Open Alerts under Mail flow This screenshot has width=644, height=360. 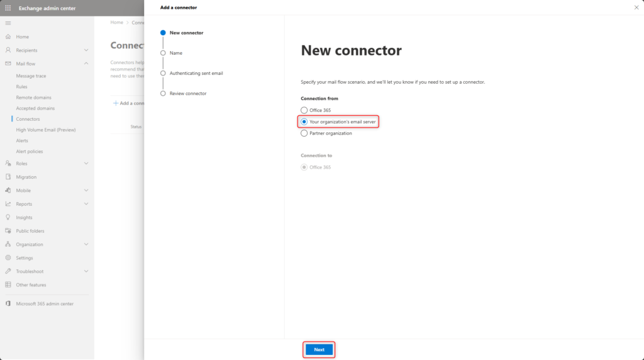(22, 140)
